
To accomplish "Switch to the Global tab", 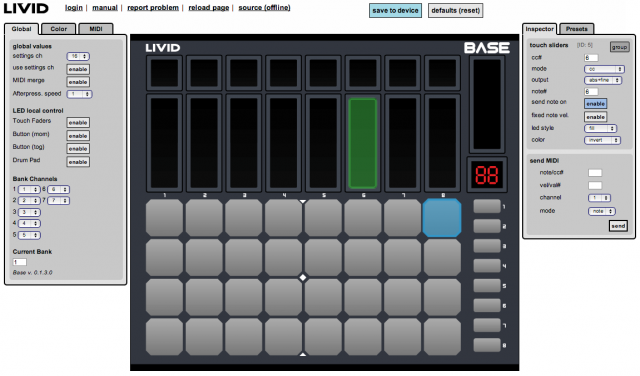I will 21,29.
